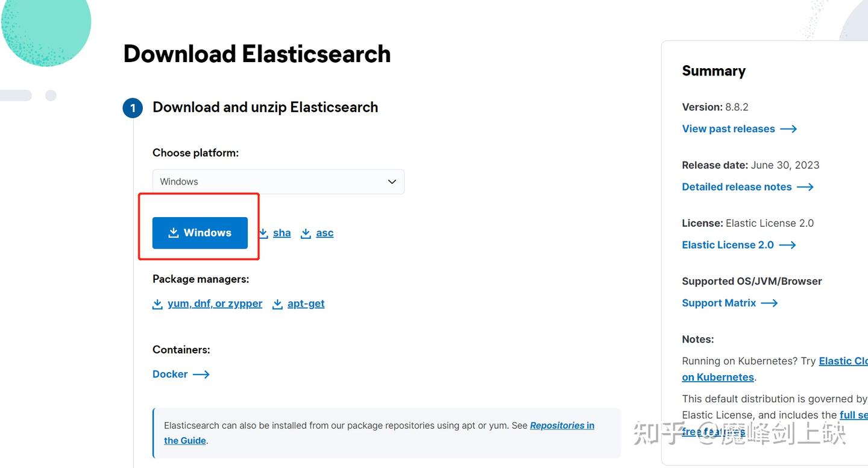868x468 pixels.
Task: Open the apt-get package link
Action: 306,304
